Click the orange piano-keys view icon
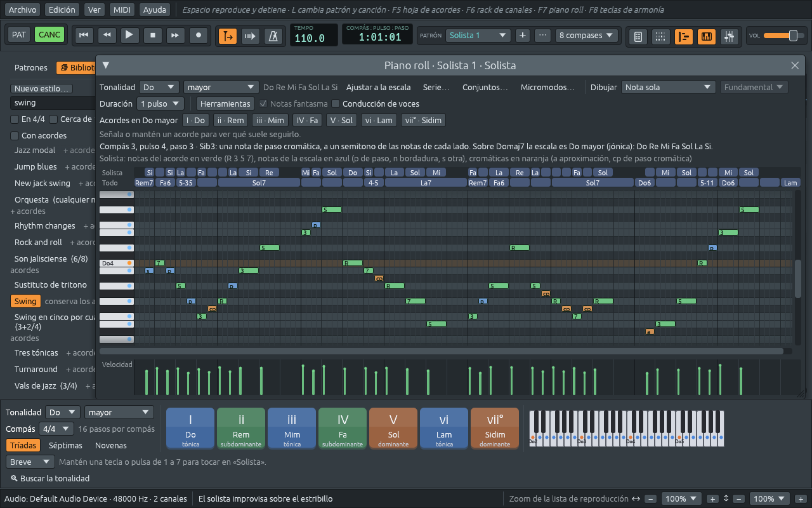The height and width of the screenshot is (508, 812). (x=707, y=37)
